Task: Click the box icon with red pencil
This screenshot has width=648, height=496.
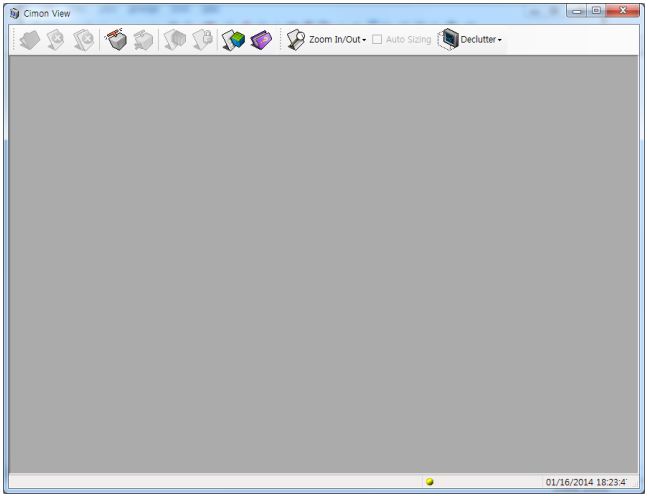Action: [x=116, y=39]
